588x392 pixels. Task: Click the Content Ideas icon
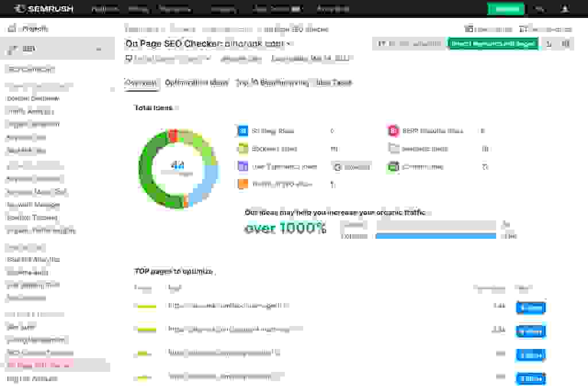coord(393,166)
